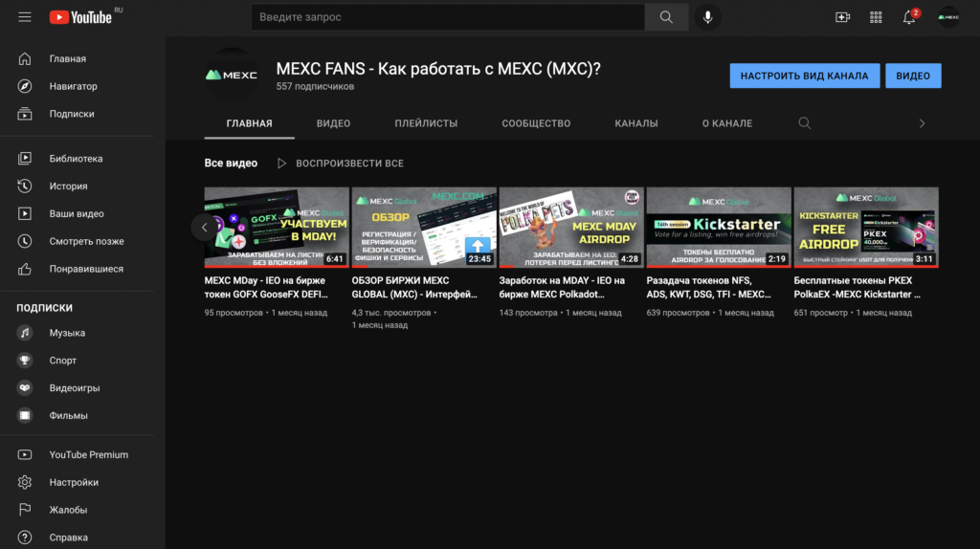
Task: Open Kickstarter 2:19 thumbnail
Action: pos(719,228)
